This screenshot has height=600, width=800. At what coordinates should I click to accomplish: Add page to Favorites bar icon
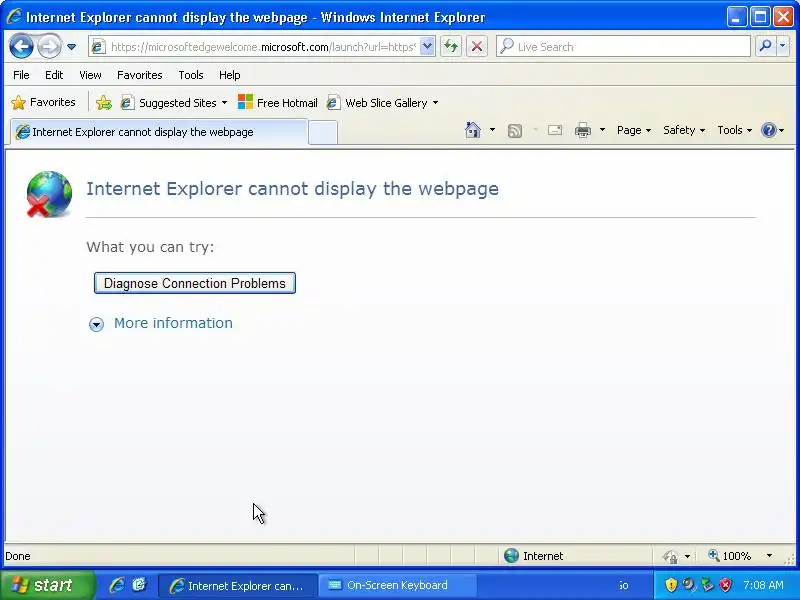pos(104,103)
